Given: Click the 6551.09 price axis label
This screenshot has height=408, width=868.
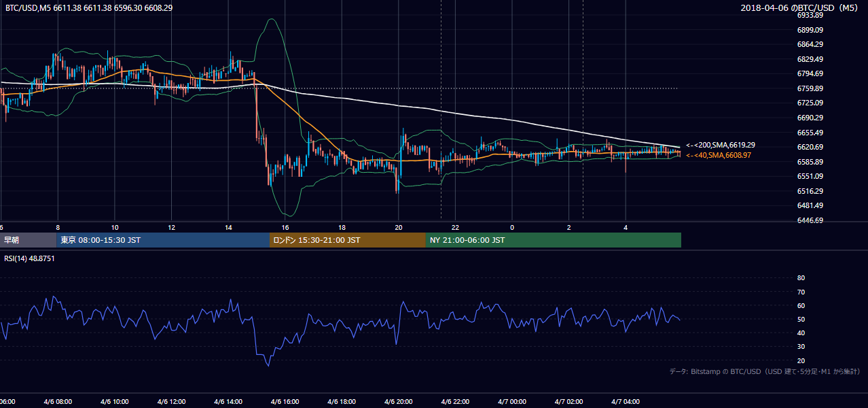Looking at the screenshot, I should (x=810, y=176).
